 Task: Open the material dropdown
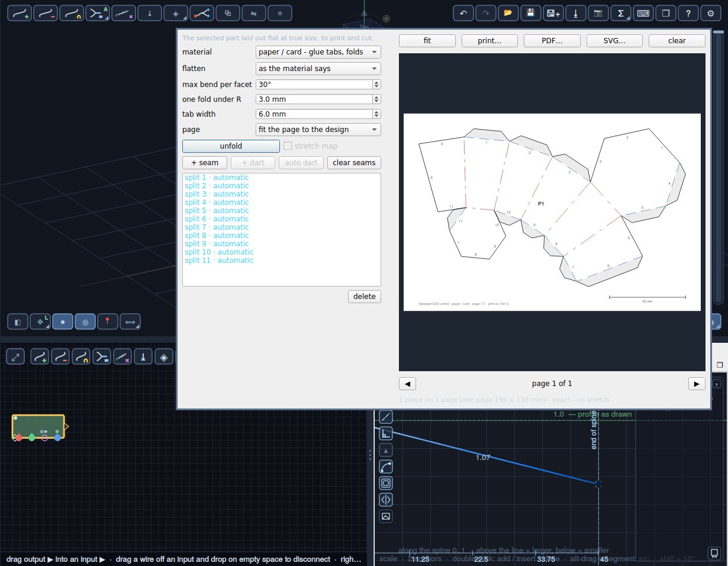click(x=318, y=52)
